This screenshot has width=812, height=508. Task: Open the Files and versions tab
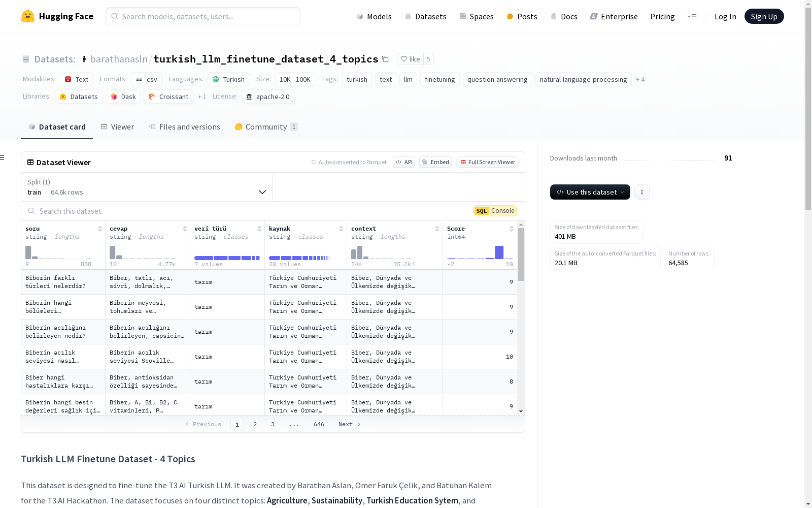(x=184, y=127)
